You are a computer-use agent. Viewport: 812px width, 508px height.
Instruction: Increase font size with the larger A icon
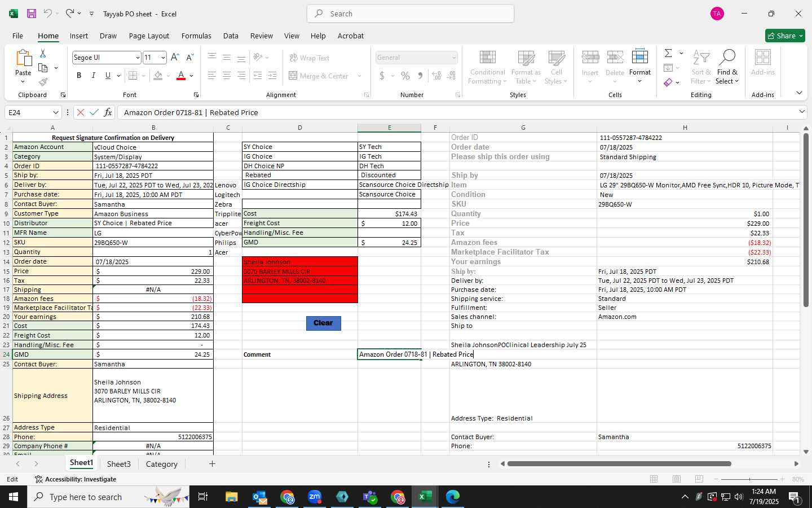[175, 58]
